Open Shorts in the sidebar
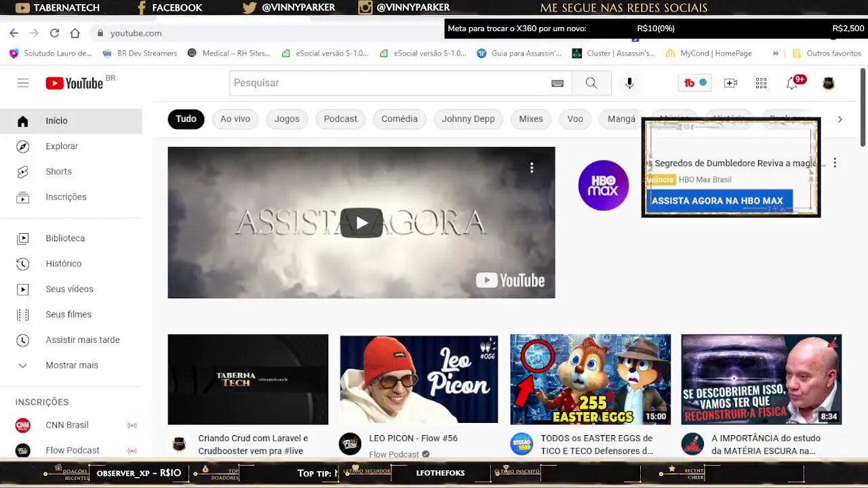The image size is (868, 488). pos(71,171)
